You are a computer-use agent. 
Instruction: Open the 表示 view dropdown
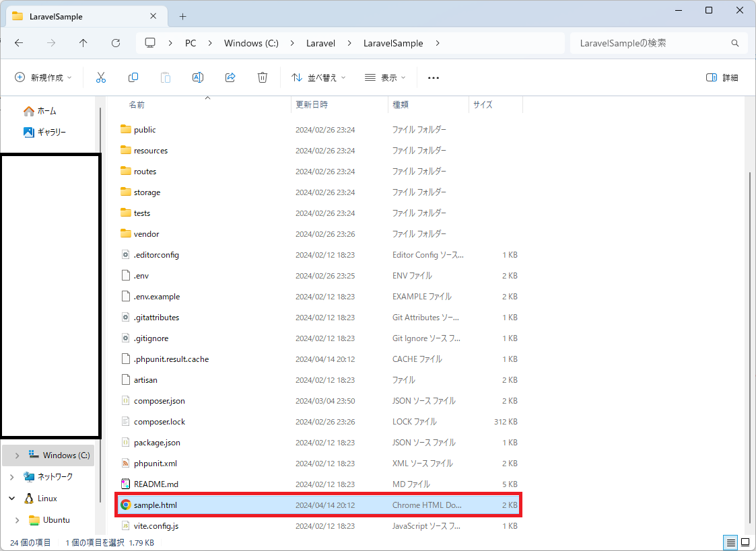tap(385, 77)
